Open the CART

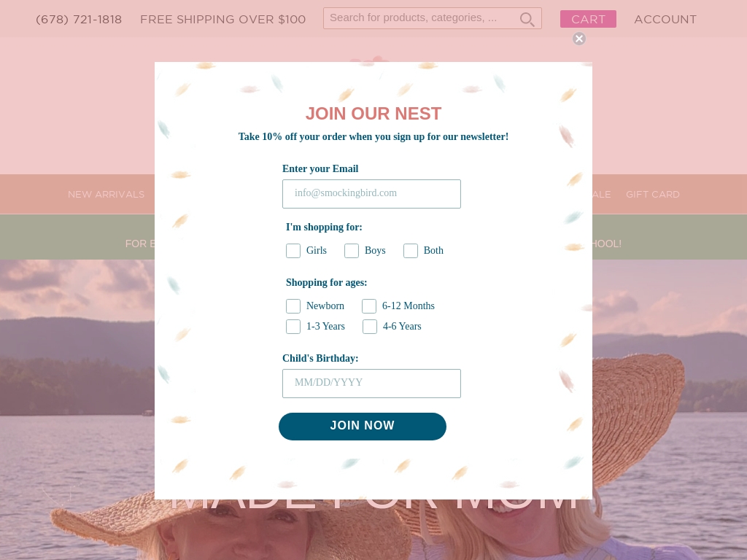[x=588, y=19]
